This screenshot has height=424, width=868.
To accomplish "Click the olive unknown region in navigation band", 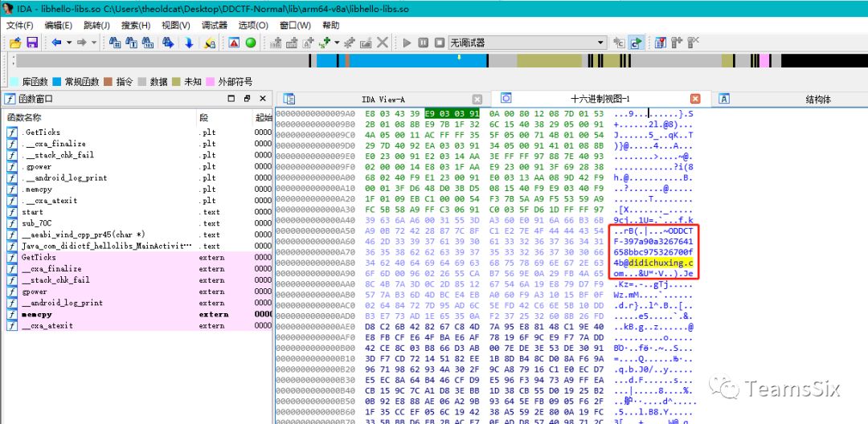I will (549, 61).
